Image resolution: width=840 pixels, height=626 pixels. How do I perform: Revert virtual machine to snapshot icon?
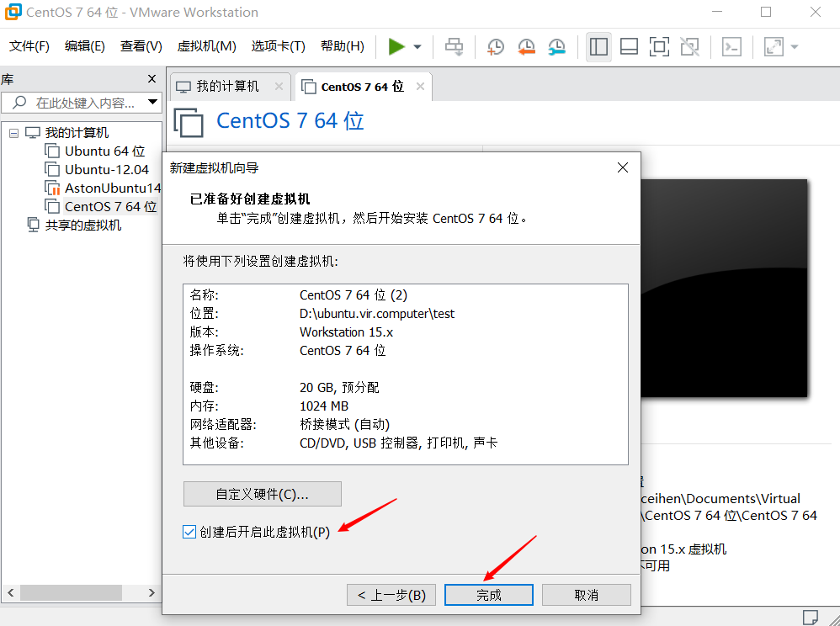click(527, 46)
